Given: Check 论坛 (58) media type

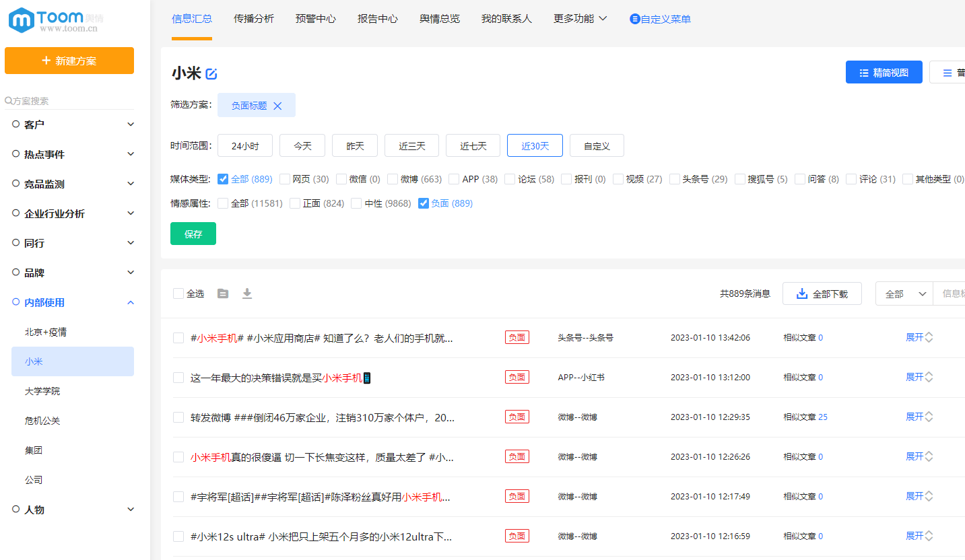Looking at the screenshot, I should pyautogui.click(x=510, y=179).
